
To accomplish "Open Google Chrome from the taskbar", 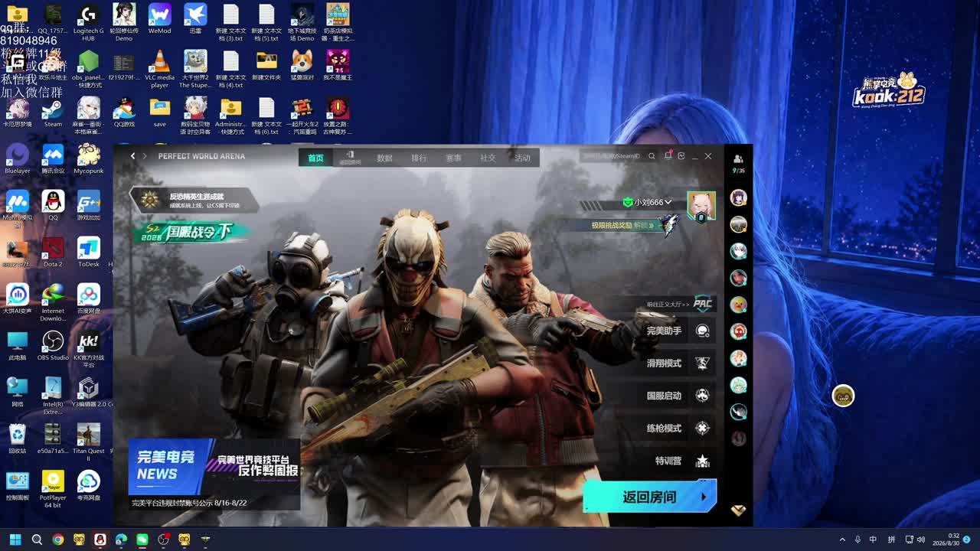I will (x=57, y=540).
